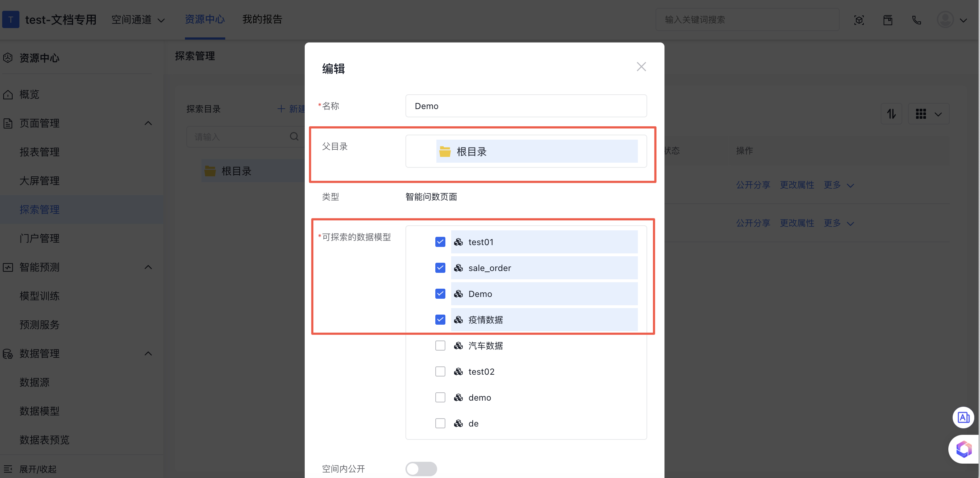Screen dimensions: 980x478
Task: Open 大屏管理 in the sidebar
Action: point(40,180)
